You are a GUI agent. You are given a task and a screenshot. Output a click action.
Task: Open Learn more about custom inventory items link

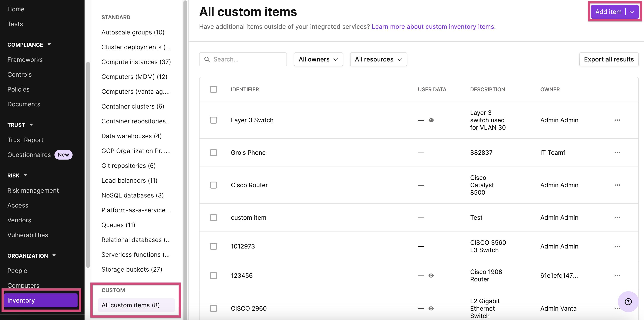433,27
